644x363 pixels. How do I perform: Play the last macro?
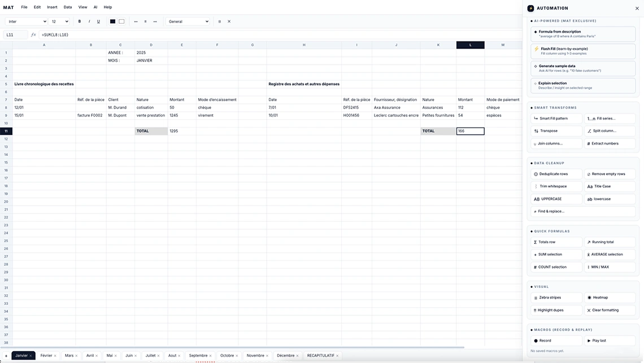coord(610,340)
